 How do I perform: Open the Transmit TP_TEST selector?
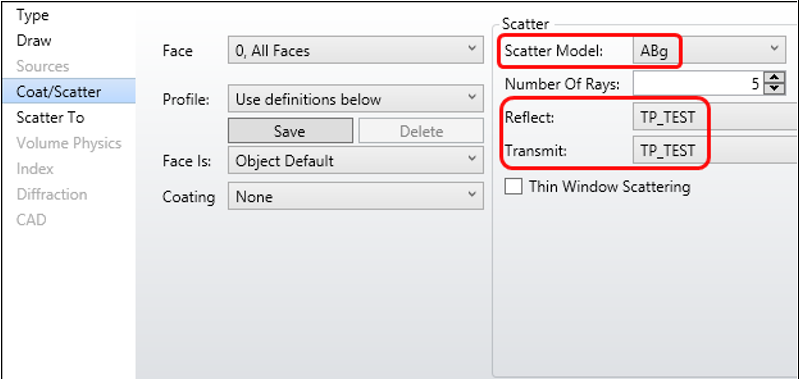(x=715, y=150)
